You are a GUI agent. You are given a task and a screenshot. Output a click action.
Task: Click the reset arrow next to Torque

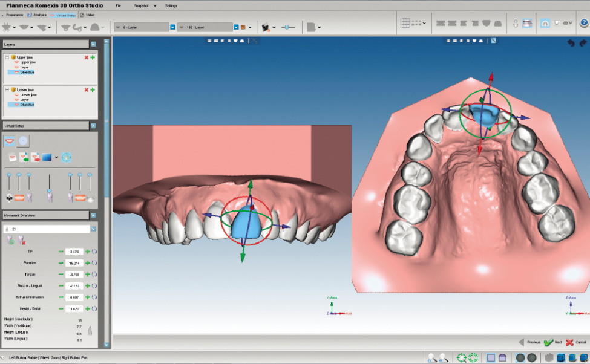[94, 274]
